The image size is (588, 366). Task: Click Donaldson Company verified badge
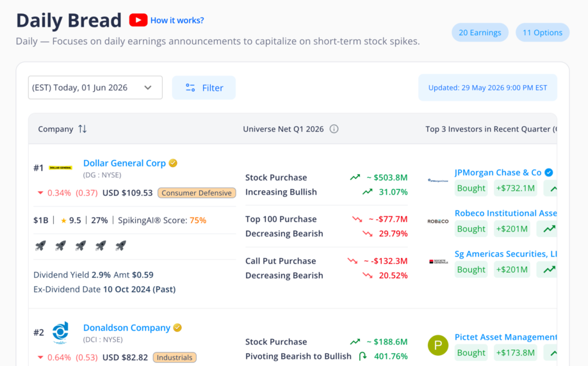tap(178, 328)
